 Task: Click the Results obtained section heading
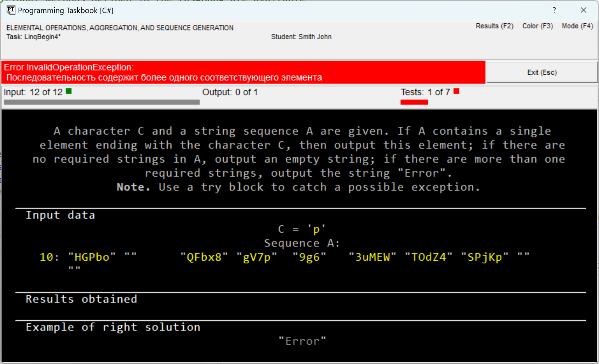pyautogui.click(x=81, y=299)
